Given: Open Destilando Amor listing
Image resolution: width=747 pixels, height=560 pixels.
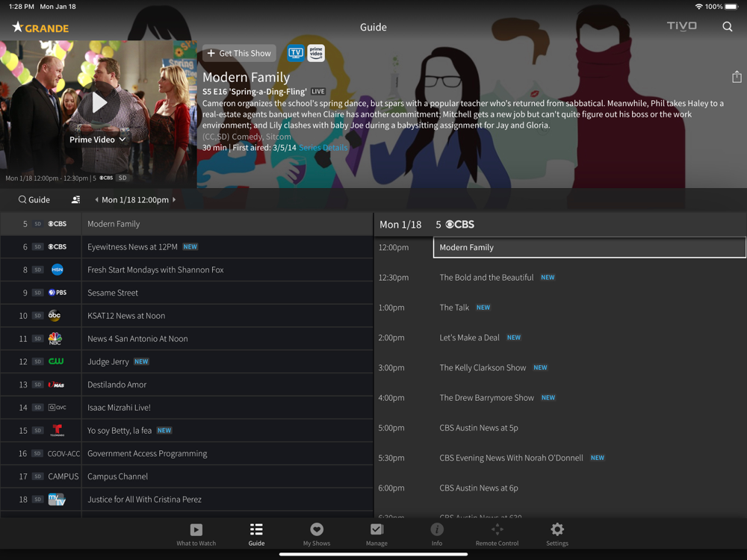Looking at the screenshot, I should (227, 385).
